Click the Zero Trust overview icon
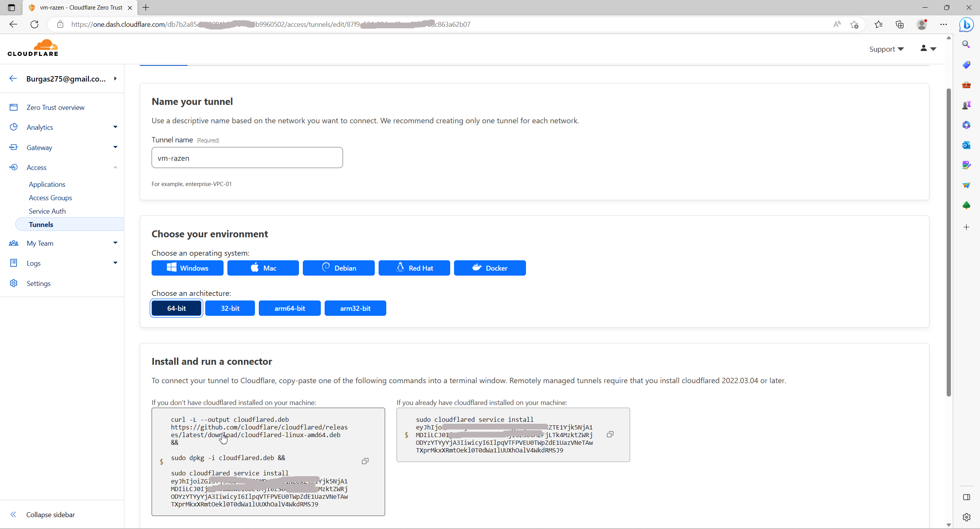Viewport: 980px width, 529px height. coord(14,107)
